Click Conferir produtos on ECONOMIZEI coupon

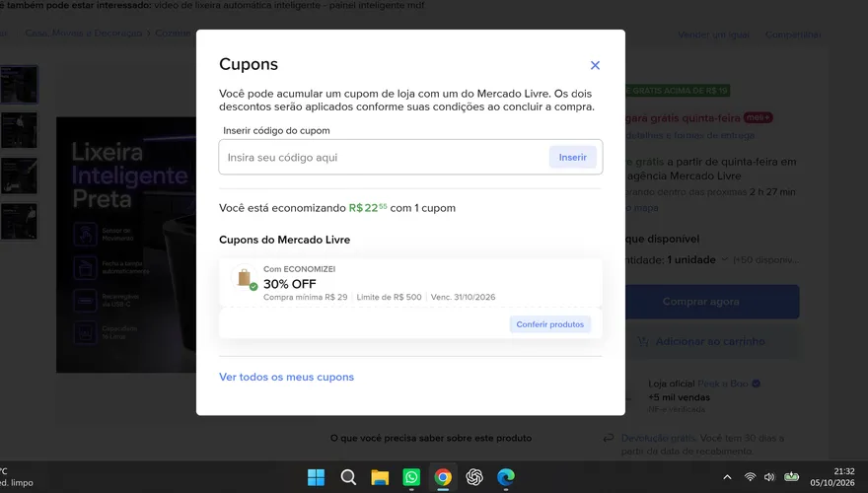coord(549,324)
